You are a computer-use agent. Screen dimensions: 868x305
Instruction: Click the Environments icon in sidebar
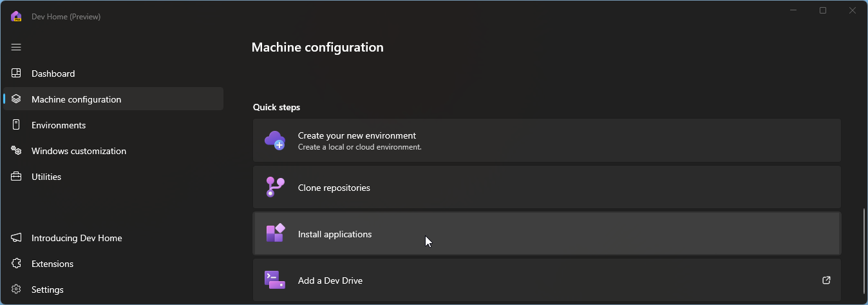click(17, 125)
